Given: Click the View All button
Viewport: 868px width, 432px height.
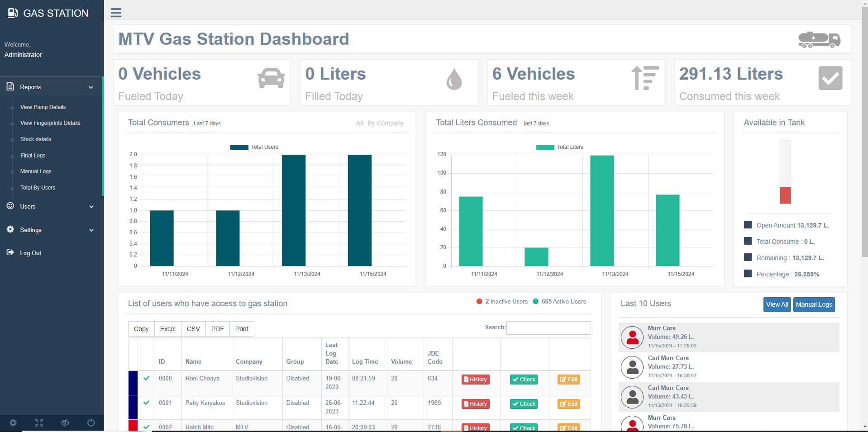Looking at the screenshot, I should click(x=777, y=304).
